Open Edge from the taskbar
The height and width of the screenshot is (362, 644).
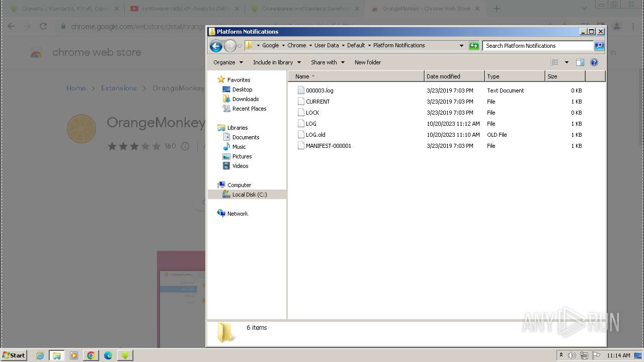108,355
